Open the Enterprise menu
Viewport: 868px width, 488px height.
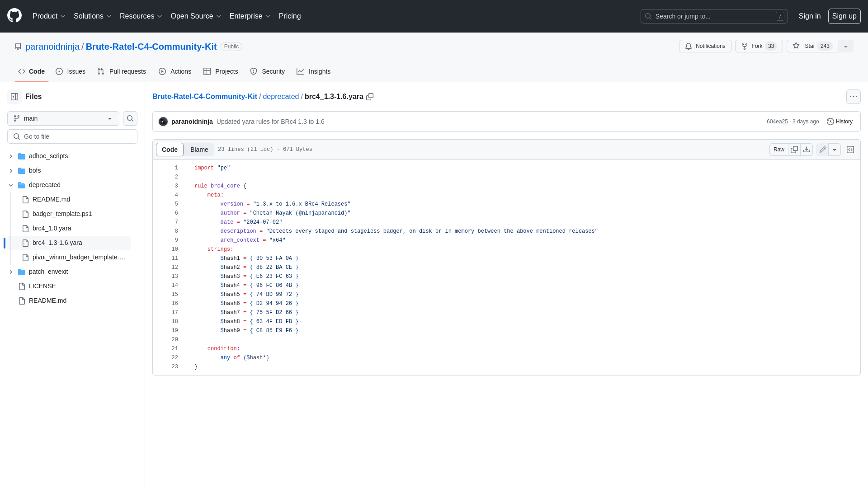pyautogui.click(x=250, y=16)
